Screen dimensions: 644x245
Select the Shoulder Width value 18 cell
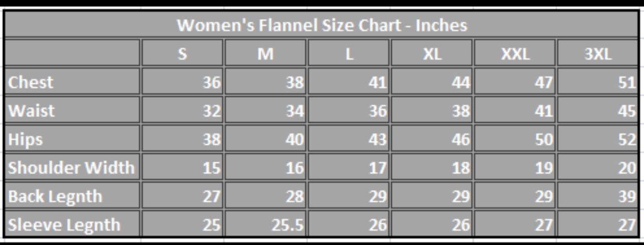(432, 168)
